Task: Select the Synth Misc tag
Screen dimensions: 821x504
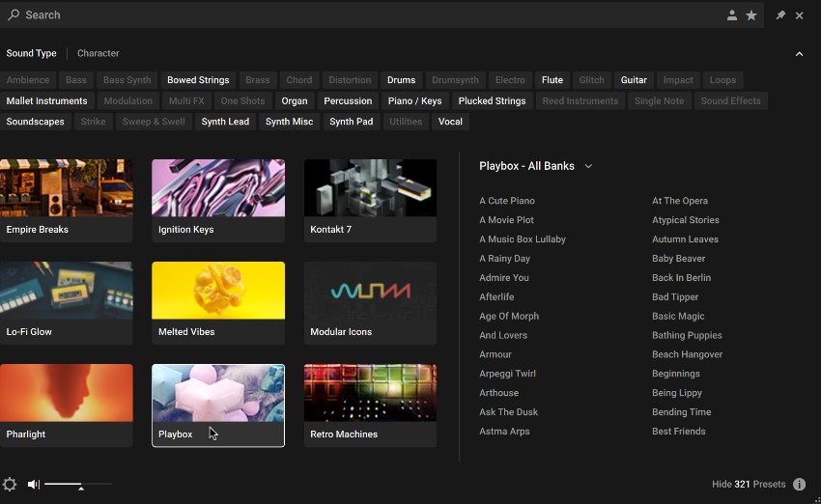Action: point(289,122)
